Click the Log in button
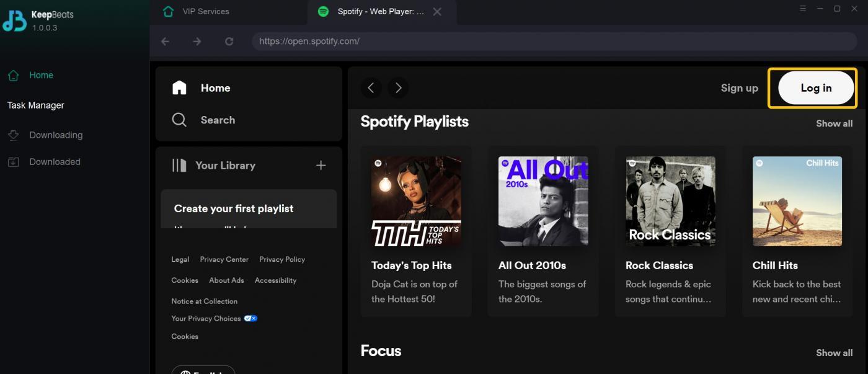The height and width of the screenshot is (374, 868). [814, 87]
